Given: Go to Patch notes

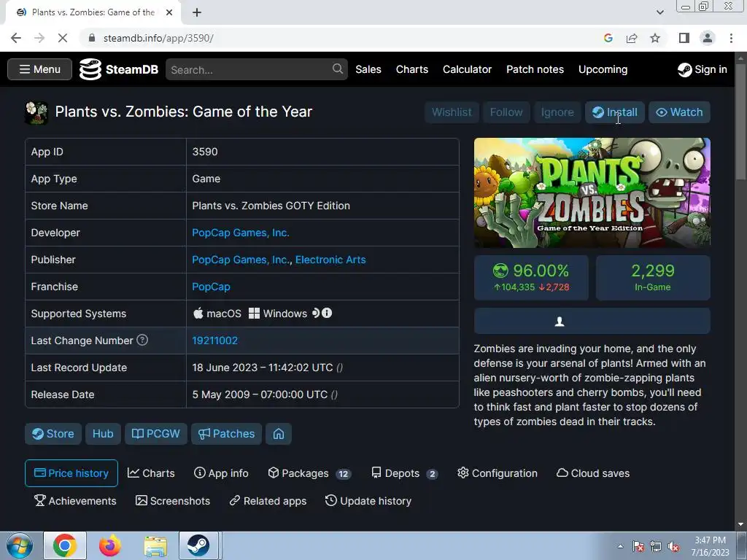Looking at the screenshot, I should tap(535, 69).
